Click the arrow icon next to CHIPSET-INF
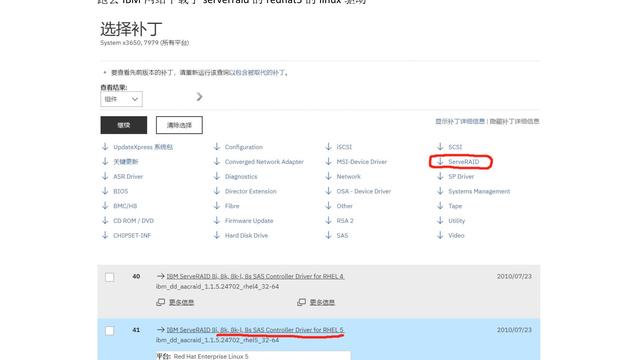Image resolution: width=640 pixels, height=360 pixels. click(x=105, y=235)
